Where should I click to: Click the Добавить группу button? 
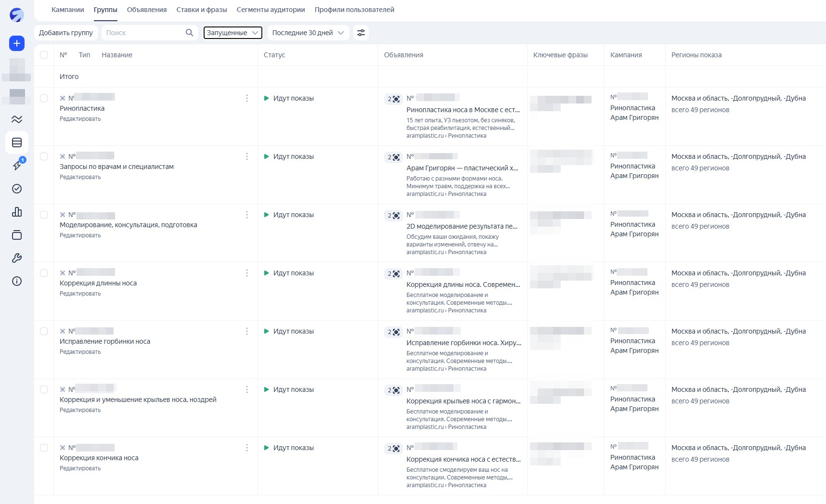coord(66,33)
